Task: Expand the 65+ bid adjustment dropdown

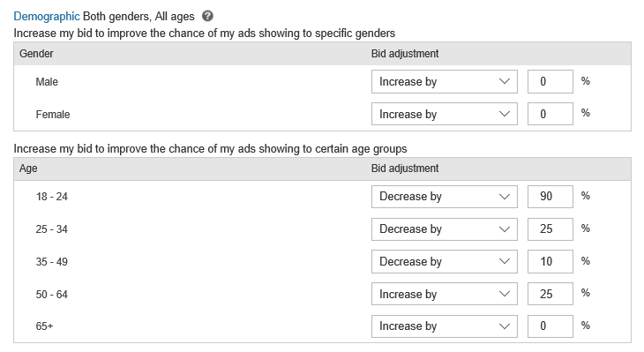Action: [445, 326]
